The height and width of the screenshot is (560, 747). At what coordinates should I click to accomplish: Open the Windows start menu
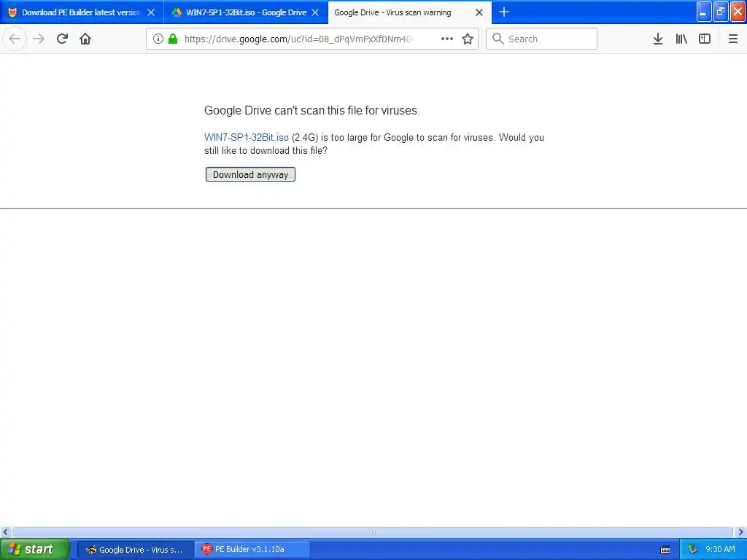[x=35, y=549]
